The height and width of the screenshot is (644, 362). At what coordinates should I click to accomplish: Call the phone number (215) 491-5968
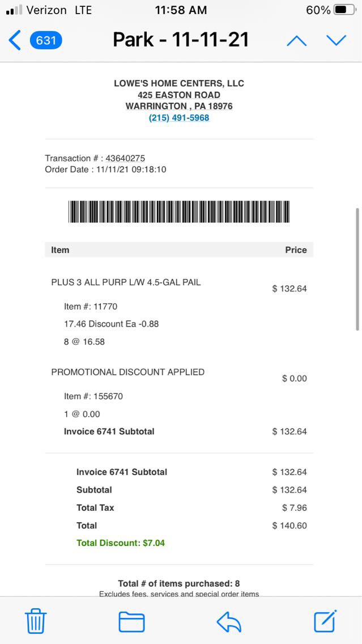click(x=179, y=118)
